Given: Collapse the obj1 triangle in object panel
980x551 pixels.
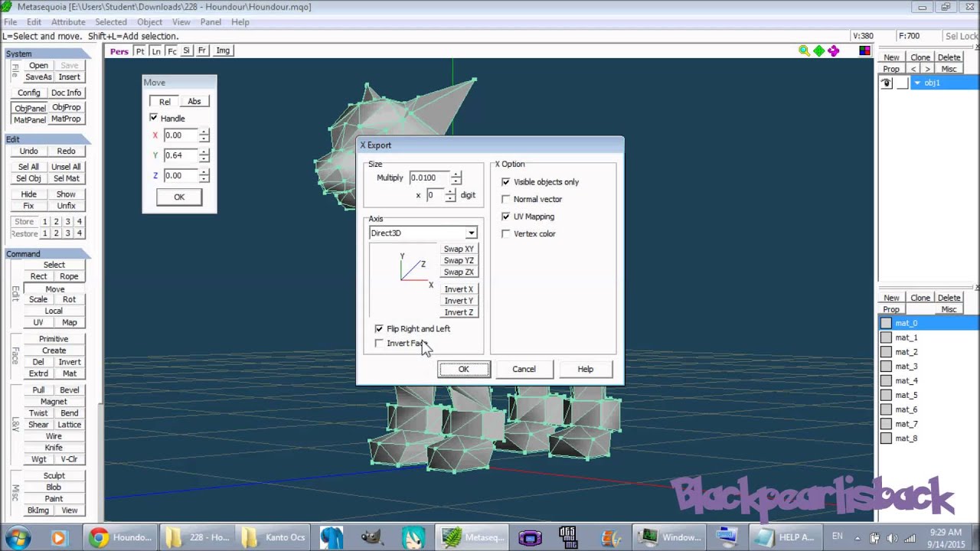Looking at the screenshot, I should click(917, 83).
